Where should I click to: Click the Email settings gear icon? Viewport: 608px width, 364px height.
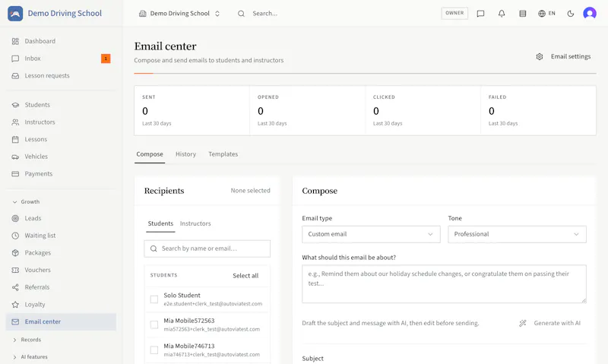pos(540,56)
